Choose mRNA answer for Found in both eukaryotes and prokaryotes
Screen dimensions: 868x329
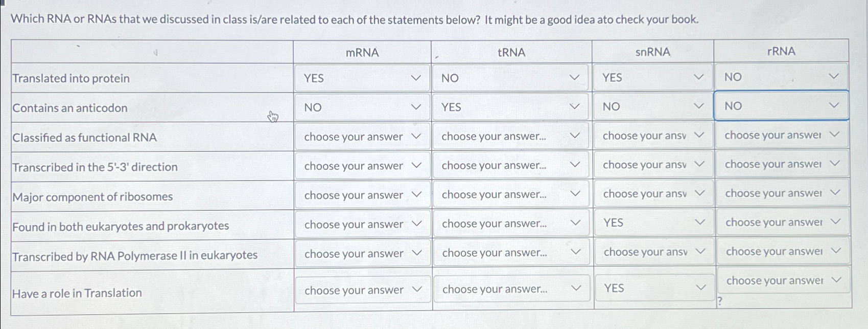363,224
